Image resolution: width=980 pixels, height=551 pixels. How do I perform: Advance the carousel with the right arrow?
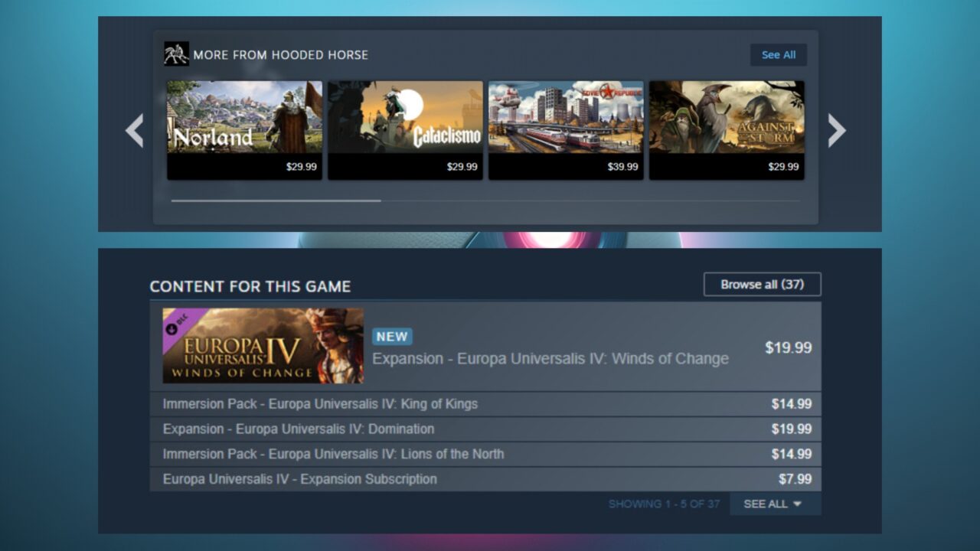(x=838, y=130)
